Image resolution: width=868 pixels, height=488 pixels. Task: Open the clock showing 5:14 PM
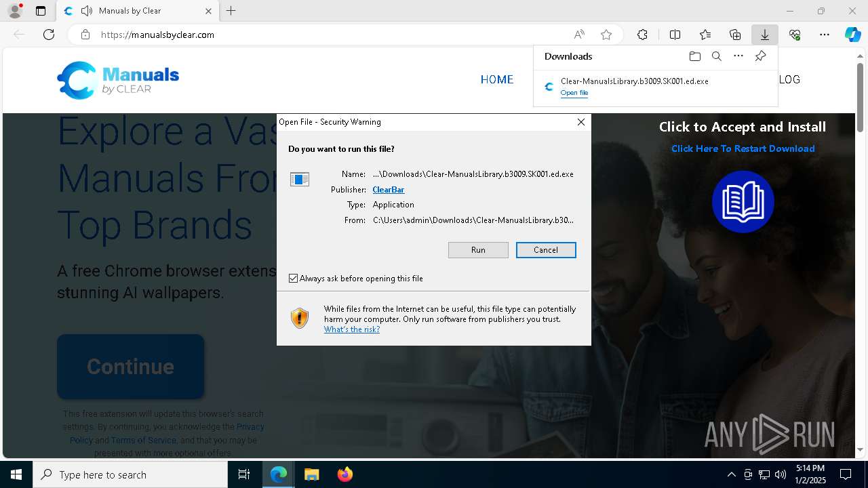coord(810,474)
